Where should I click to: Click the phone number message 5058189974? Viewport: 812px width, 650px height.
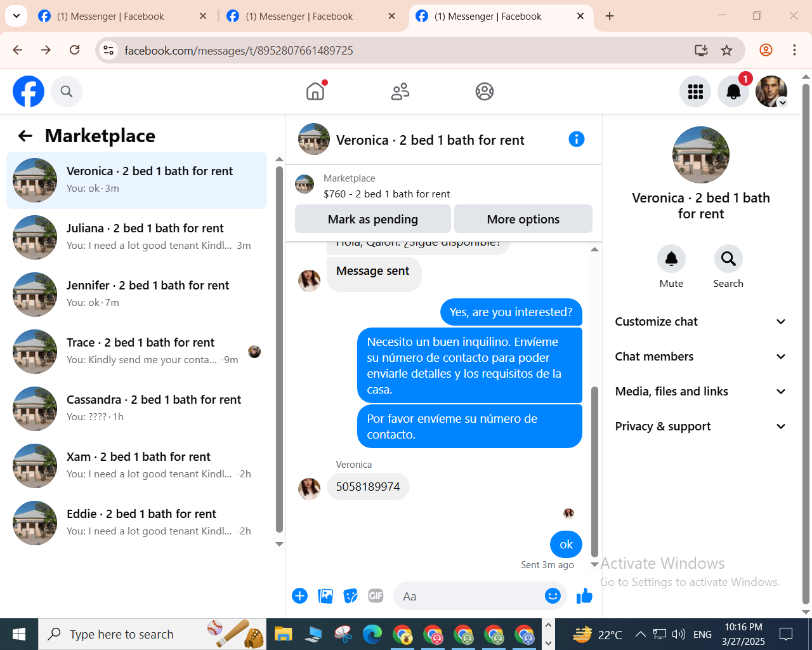(x=368, y=487)
